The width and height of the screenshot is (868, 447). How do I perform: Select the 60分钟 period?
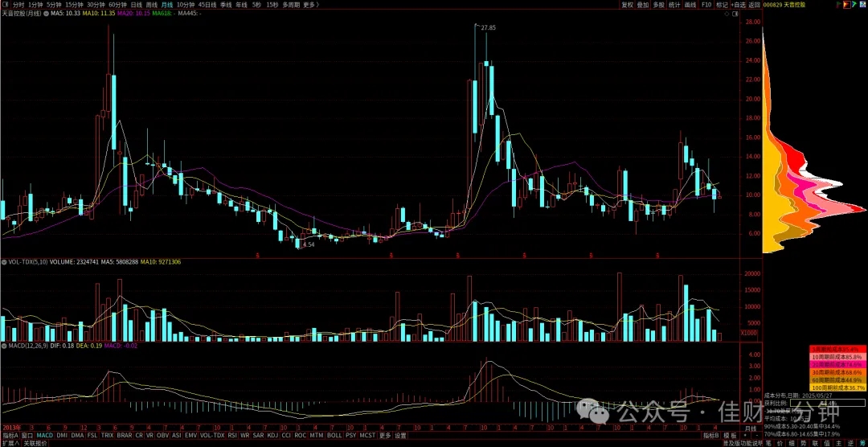click(118, 5)
